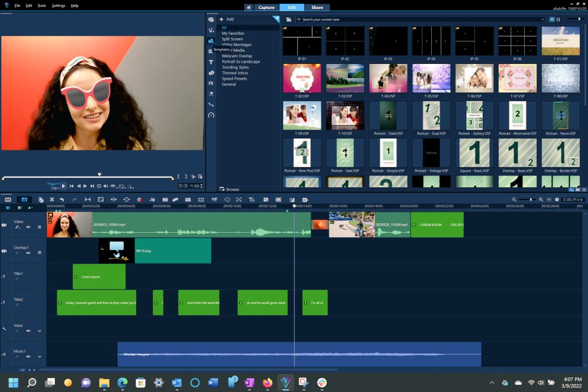The image size is (588, 392).
Task: Click the zoom-out magnifier on timeline
Action: pos(514,200)
